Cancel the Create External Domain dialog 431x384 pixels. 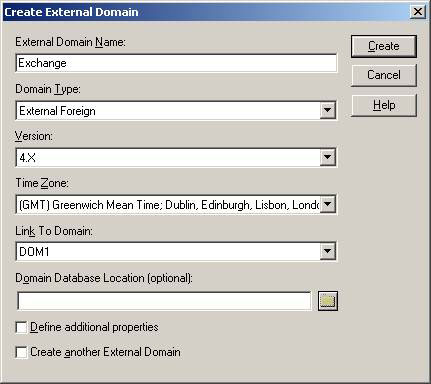click(384, 75)
